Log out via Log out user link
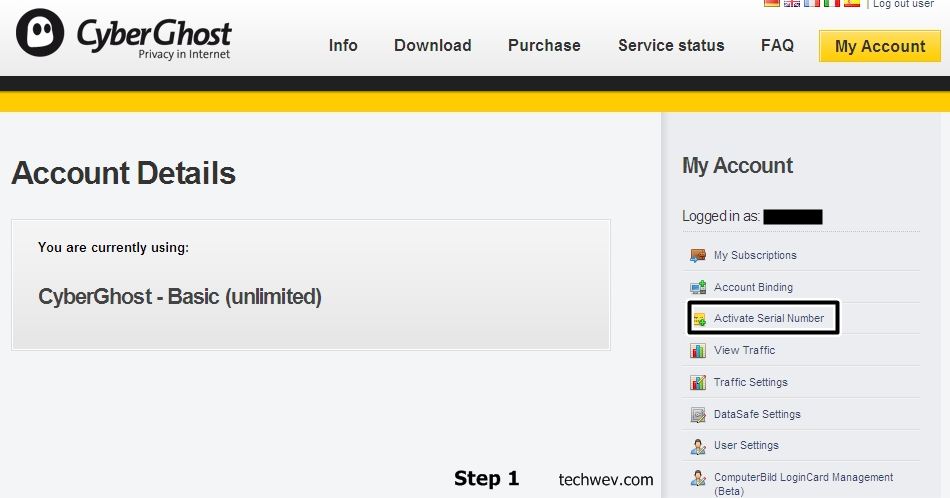The height and width of the screenshot is (498, 950). [903, 4]
